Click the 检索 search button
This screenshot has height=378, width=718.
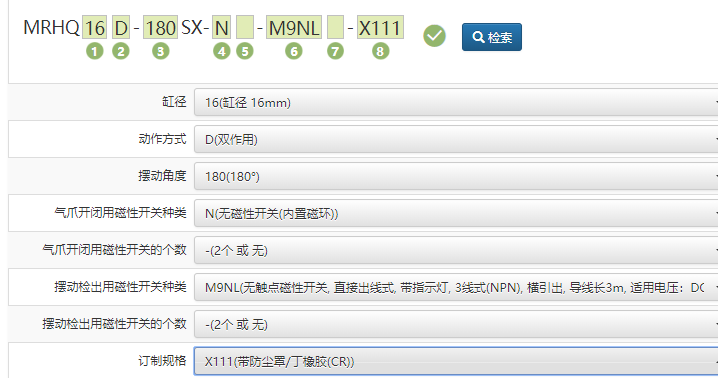492,37
